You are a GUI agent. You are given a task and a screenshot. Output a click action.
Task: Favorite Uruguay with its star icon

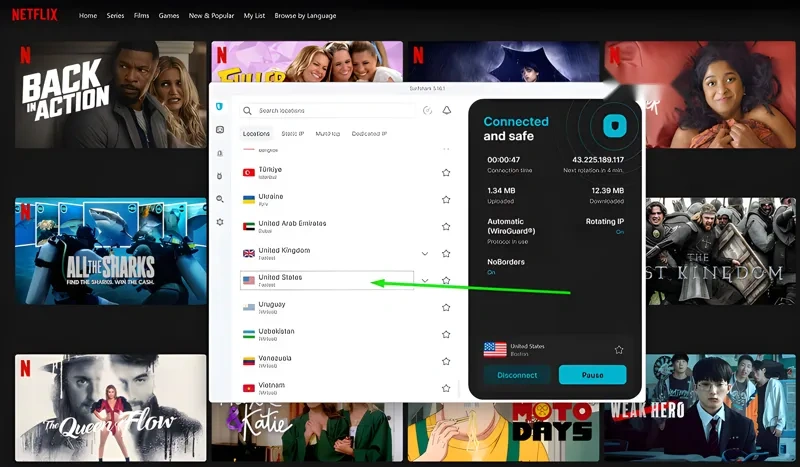click(x=446, y=307)
